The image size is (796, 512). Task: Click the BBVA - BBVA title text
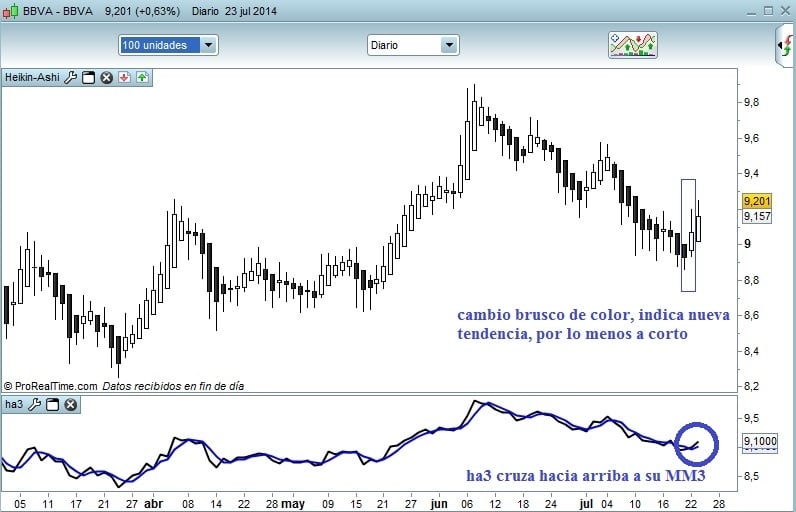coord(58,11)
